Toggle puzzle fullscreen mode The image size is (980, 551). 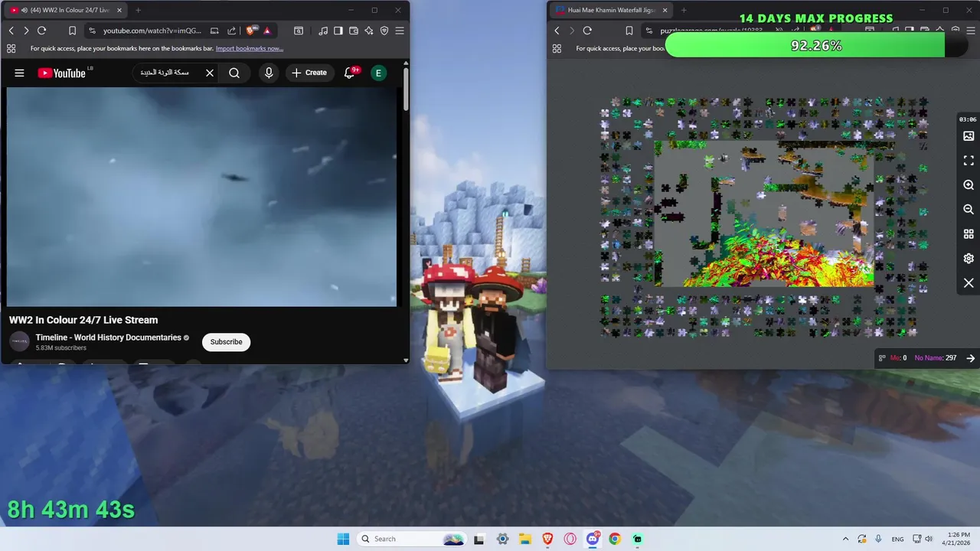969,161
